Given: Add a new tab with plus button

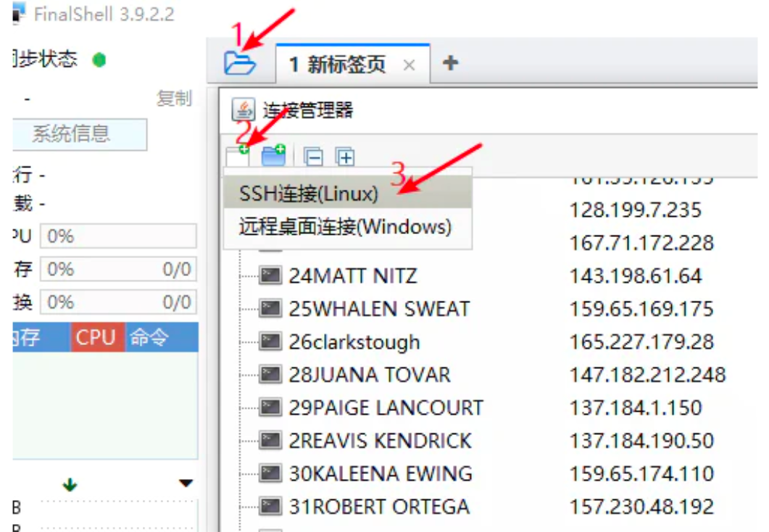Looking at the screenshot, I should (450, 63).
